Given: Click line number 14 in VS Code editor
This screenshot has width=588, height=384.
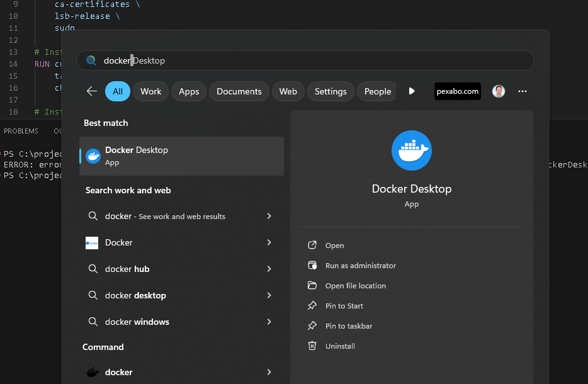Looking at the screenshot, I should (x=13, y=64).
